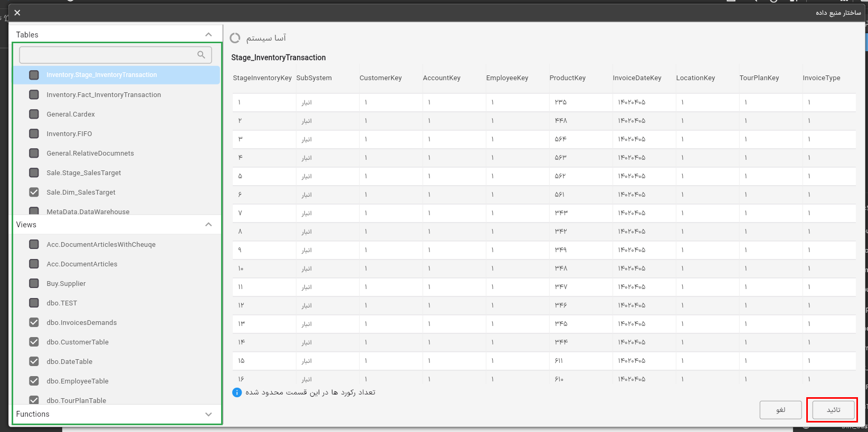868x432 pixels.
Task: Tick the Buy.Supplier view checkbox
Action: point(34,283)
